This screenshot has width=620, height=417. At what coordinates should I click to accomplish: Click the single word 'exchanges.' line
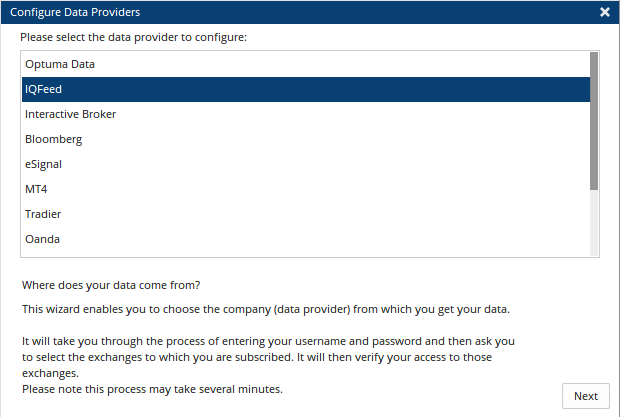pyautogui.click(x=50, y=373)
